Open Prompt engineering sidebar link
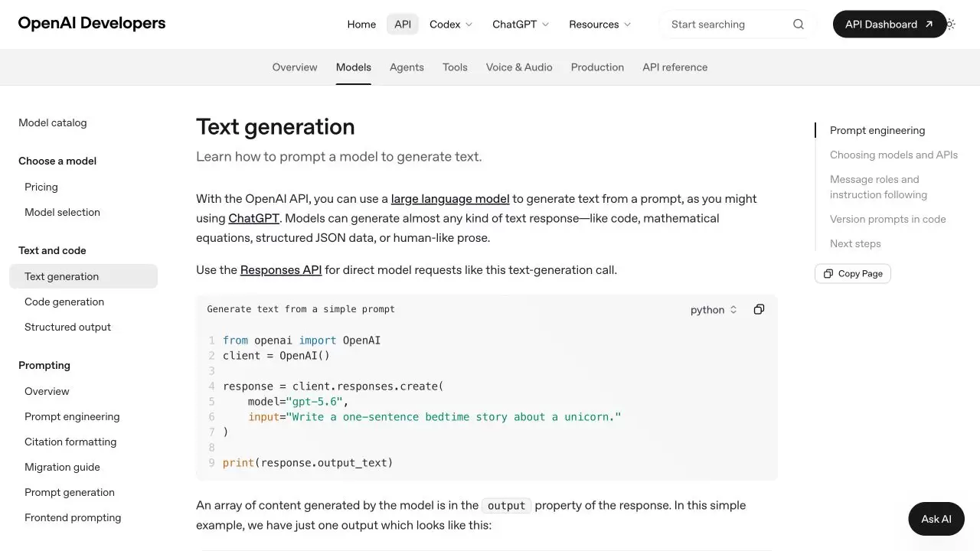The image size is (980, 551). (72, 416)
